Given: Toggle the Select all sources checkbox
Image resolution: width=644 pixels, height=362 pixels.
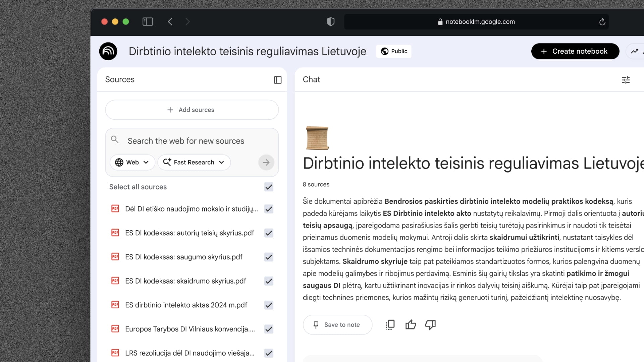Looking at the screenshot, I should click(269, 187).
